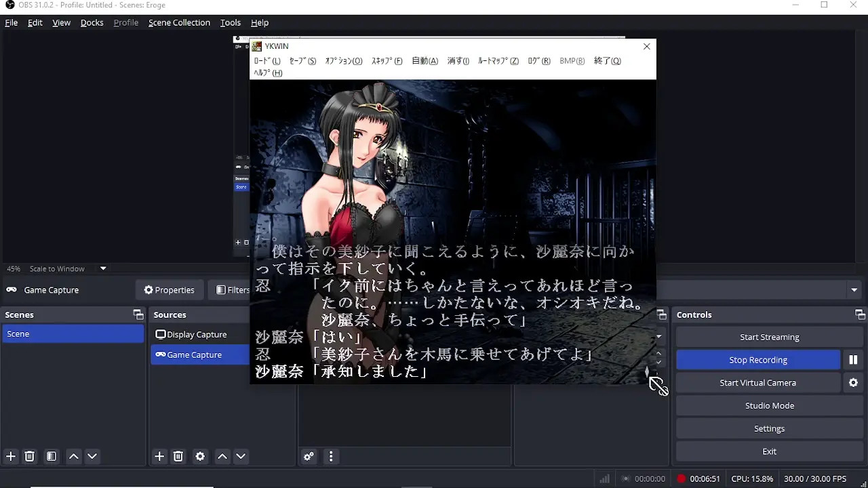Image resolution: width=868 pixels, height=488 pixels.
Task: Open scene filters icon in Scenes panel
Action: [x=52, y=457]
